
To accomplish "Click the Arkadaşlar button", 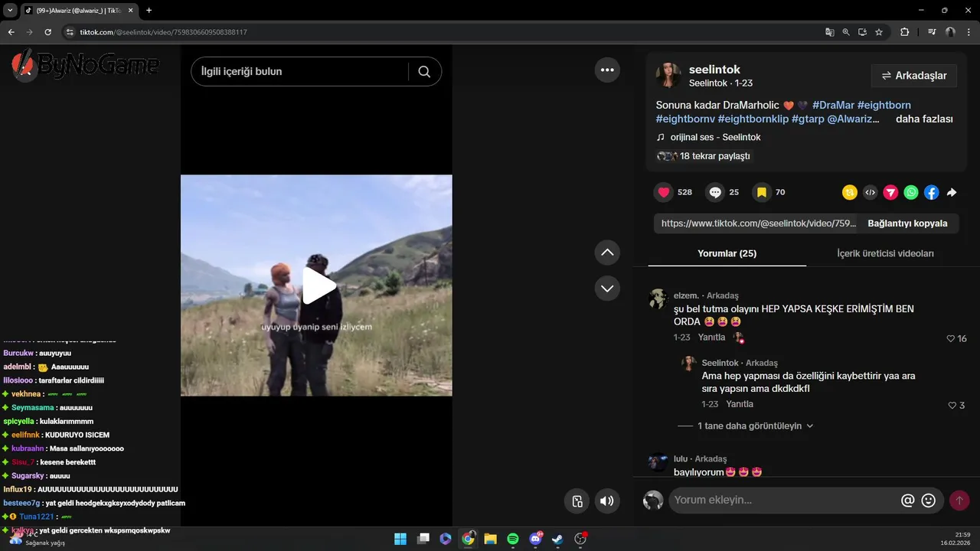I will (914, 76).
